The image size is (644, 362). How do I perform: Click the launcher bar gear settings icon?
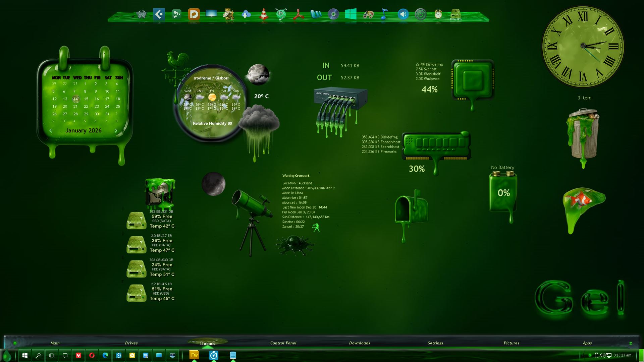click(15, 343)
